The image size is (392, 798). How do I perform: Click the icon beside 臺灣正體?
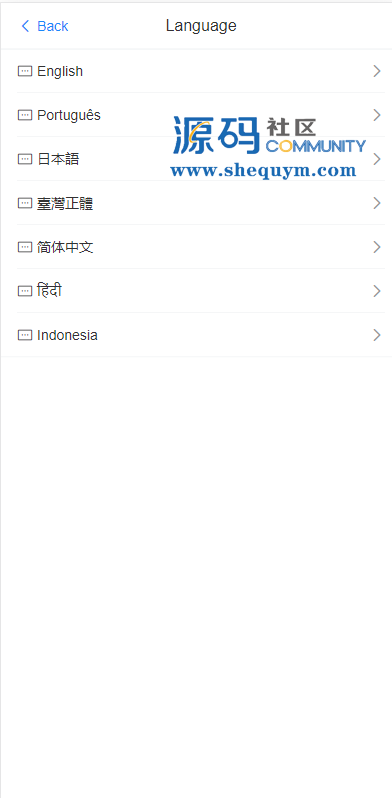(25, 203)
